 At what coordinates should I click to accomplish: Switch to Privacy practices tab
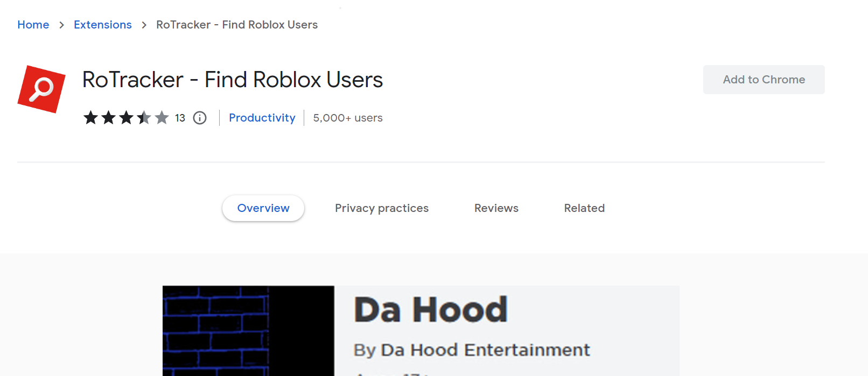point(382,208)
